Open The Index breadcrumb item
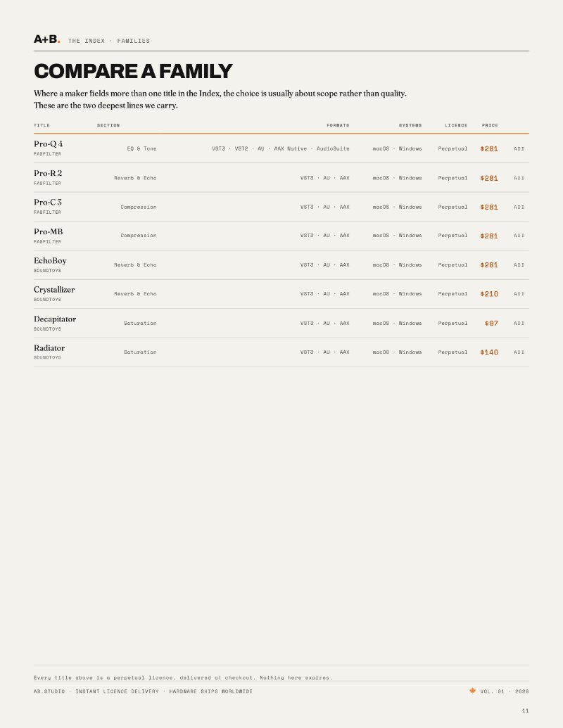This screenshot has width=563, height=728. (87, 41)
